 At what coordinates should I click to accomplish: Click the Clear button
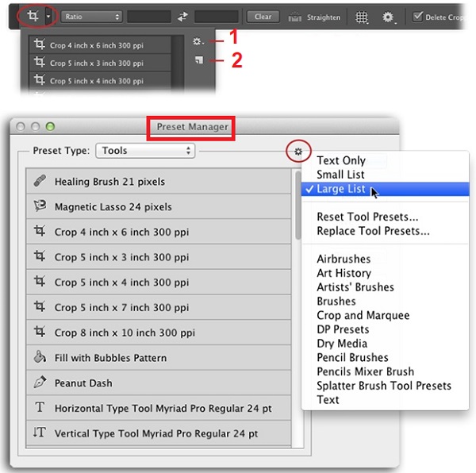(263, 17)
